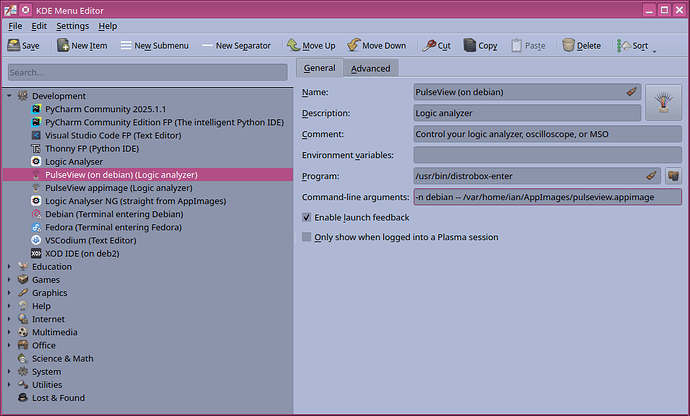Select Debian terminal entry

pos(114,214)
